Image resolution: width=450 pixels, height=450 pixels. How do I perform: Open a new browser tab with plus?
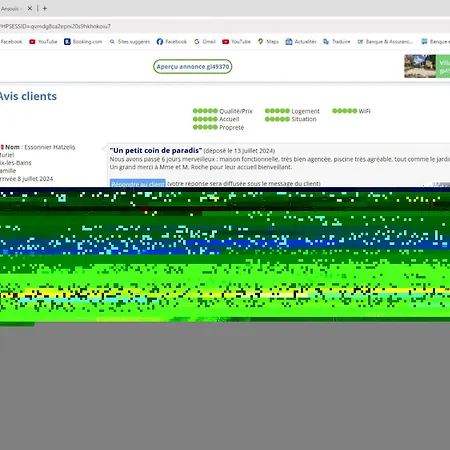[45, 8]
